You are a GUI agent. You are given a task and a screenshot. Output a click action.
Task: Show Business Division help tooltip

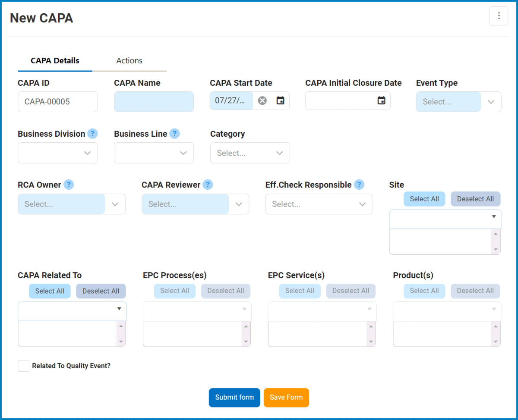coord(92,134)
